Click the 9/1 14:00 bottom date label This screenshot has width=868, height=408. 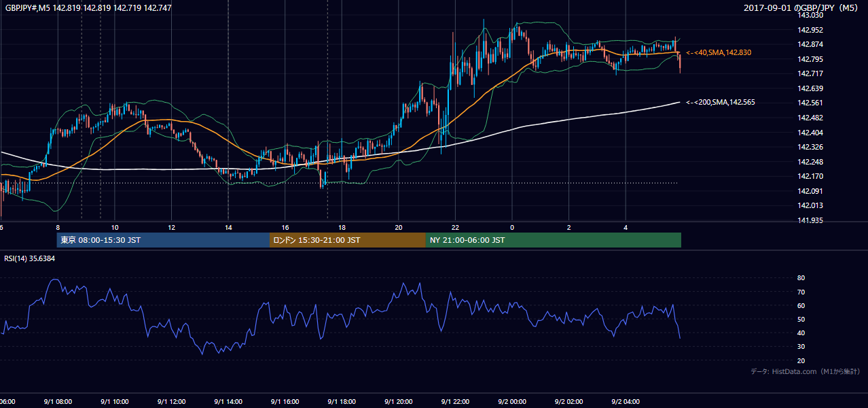(228, 402)
